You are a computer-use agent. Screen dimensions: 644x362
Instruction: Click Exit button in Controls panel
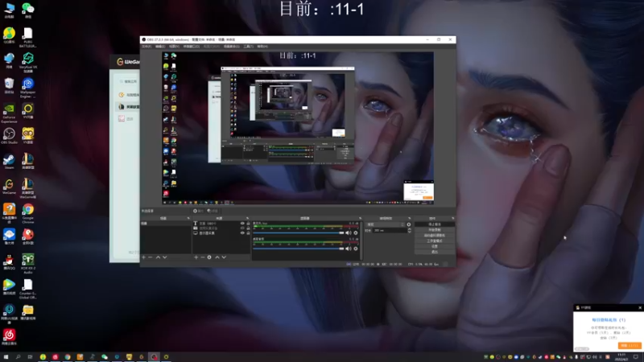435,251
